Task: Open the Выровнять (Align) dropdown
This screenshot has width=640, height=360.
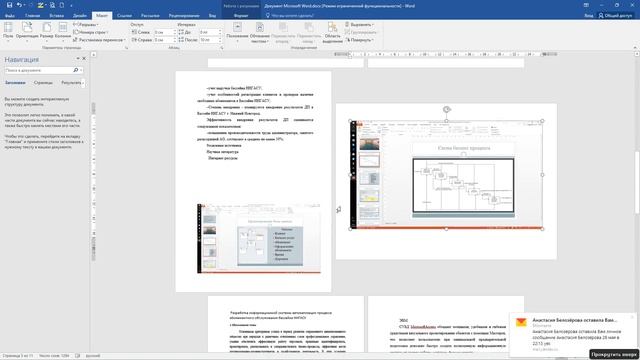Action: point(359,24)
